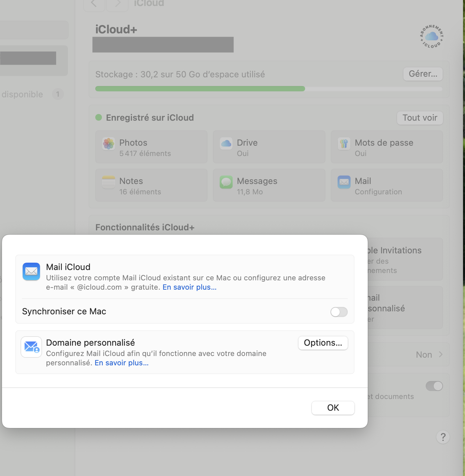
Task: Click the iCloud+ title text
Action: (x=116, y=29)
